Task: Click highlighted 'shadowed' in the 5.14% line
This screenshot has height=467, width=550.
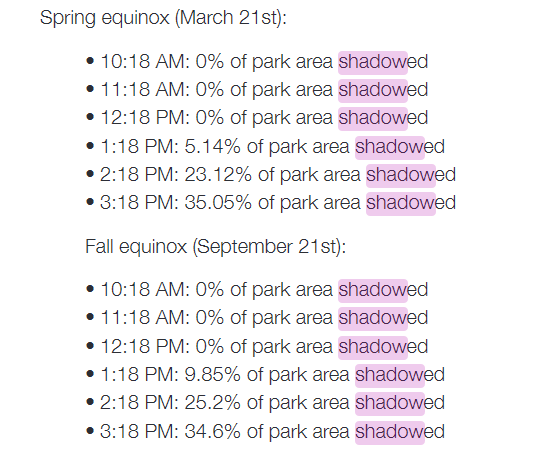Action: [400, 147]
